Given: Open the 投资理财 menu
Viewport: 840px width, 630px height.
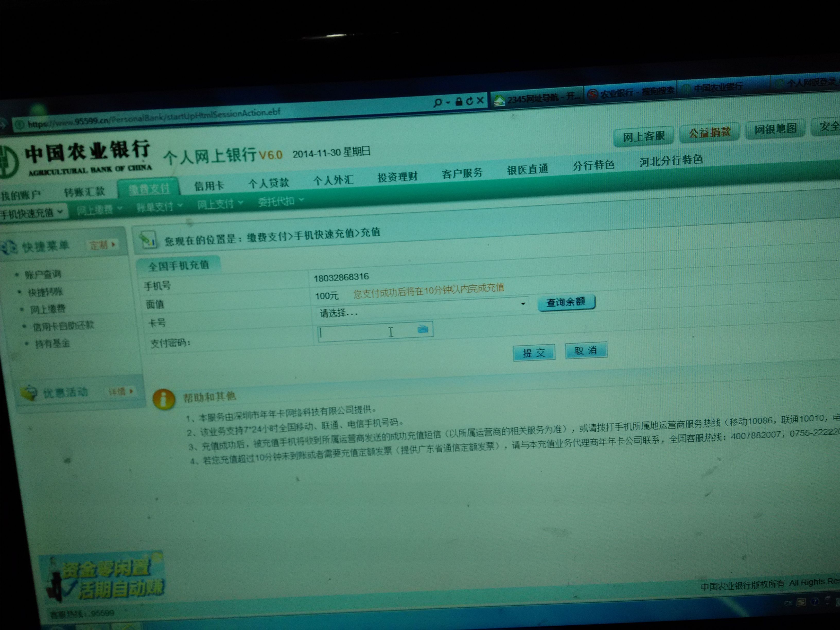Looking at the screenshot, I should pos(398,177).
